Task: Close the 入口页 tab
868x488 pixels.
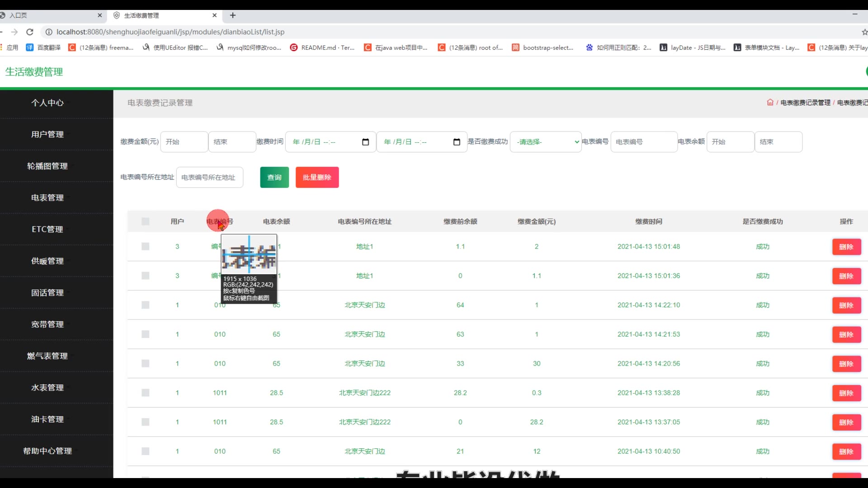Action: pyautogui.click(x=100, y=15)
